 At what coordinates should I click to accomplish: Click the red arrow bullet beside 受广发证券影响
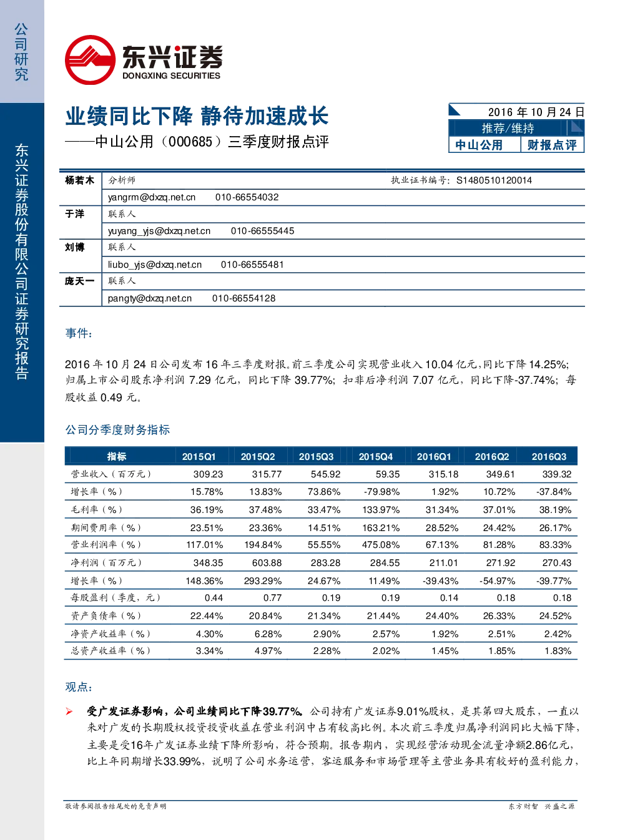pos(69,711)
